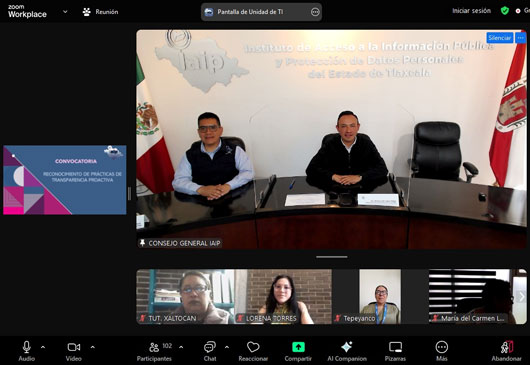Expand the Zoom Workplace dropdown arrow
This screenshot has width=530, height=365.
click(65, 11)
